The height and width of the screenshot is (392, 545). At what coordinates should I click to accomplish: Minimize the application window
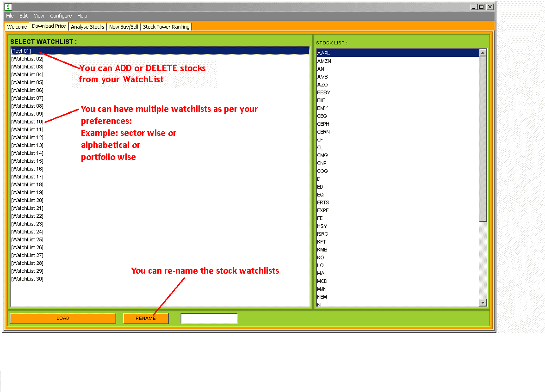(x=474, y=6)
